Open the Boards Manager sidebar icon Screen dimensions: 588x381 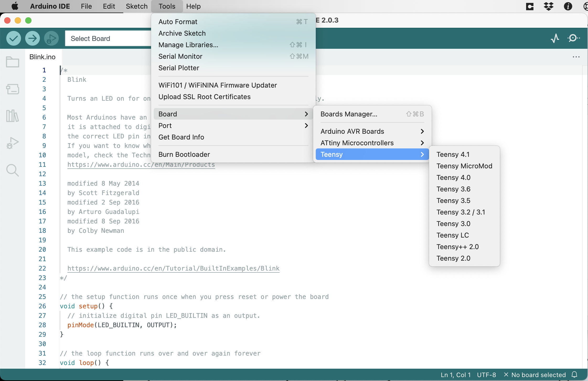[x=12, y=89]
